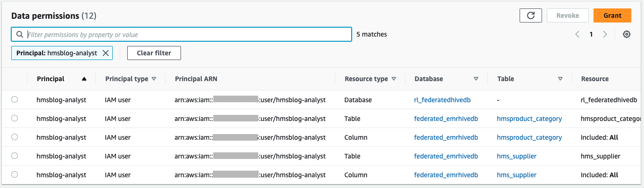644x188 pixels.
Task: Go to previous page arrow
Action: (x=578, y=34)
